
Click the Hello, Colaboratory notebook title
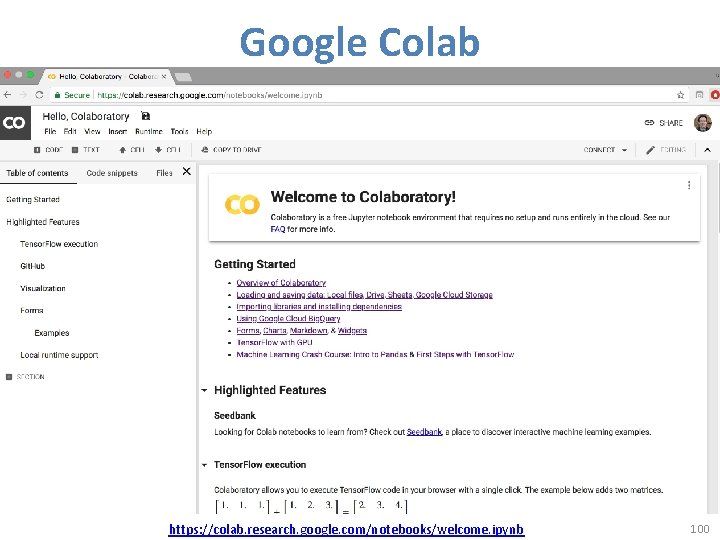(86, 117)
